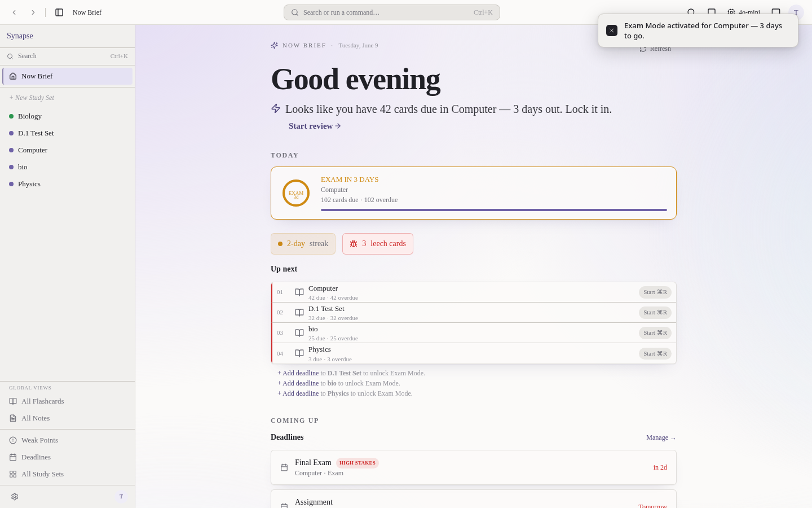Screen dimensions: 812x508
Task: Dismiss the Exam Mode toast notification
Action: pyautogui.click(x=612, y=30)
